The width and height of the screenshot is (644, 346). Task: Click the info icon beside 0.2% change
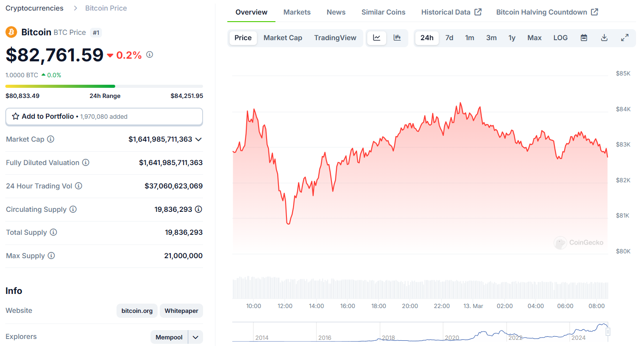[150, 55]
